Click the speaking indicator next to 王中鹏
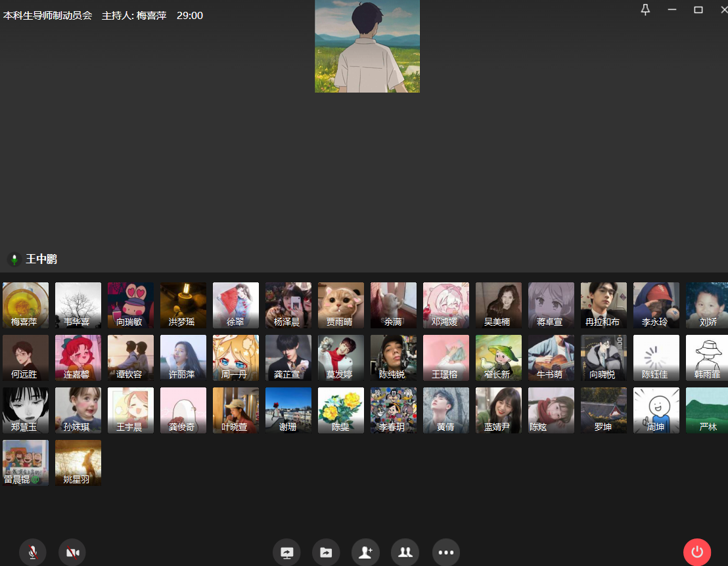Image resolution: width=728 pixels, height=566 pixels. 14,259
